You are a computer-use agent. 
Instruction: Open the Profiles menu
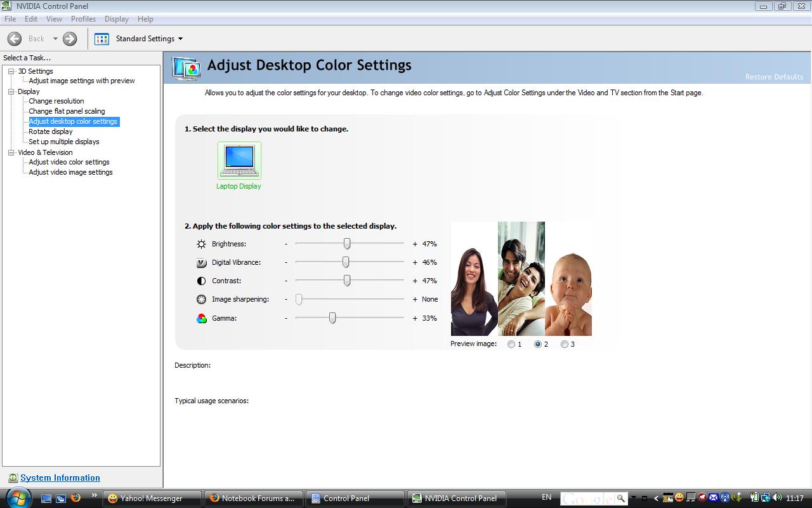[x=83, y=19]
